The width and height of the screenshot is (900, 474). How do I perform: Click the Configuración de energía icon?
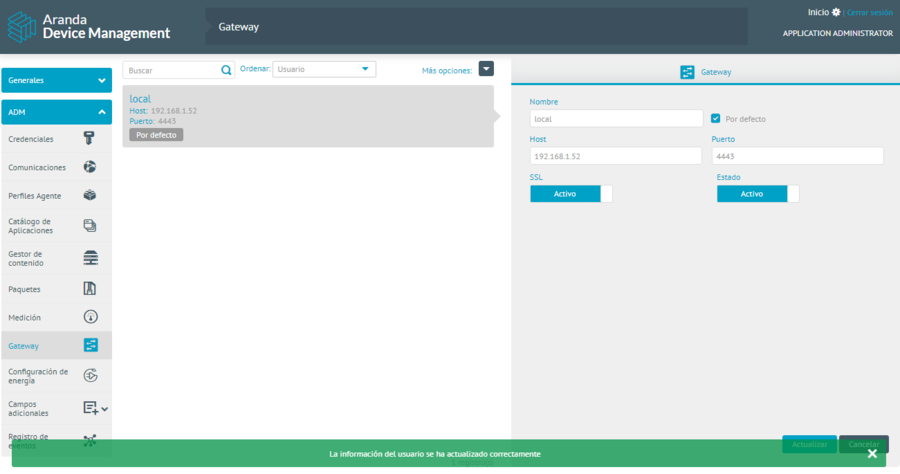(x=90, y=376)
